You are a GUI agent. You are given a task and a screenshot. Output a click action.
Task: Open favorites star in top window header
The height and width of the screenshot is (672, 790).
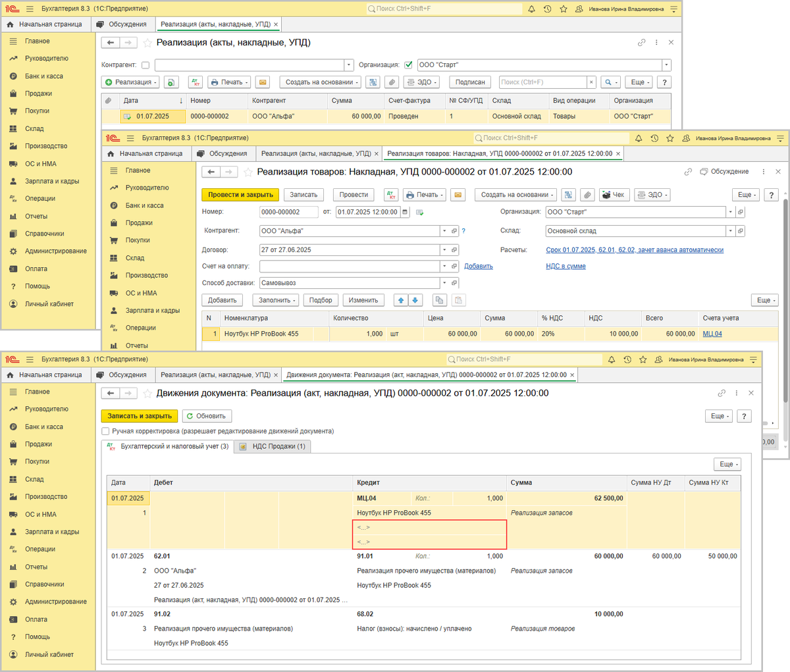[x=564, y=9]
